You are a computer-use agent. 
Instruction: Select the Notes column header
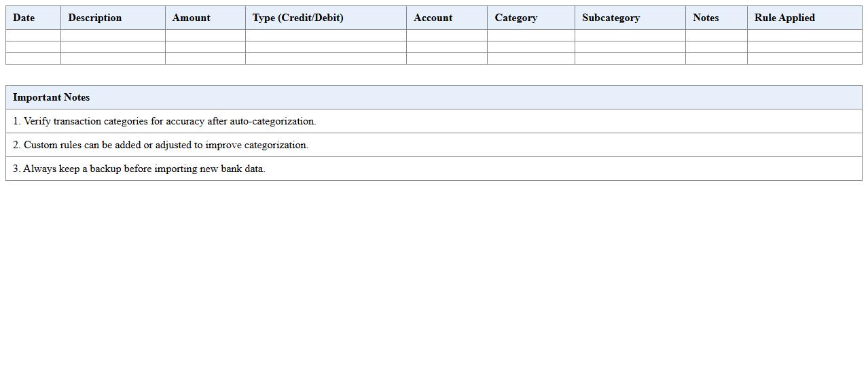click(x=717, y=18)
